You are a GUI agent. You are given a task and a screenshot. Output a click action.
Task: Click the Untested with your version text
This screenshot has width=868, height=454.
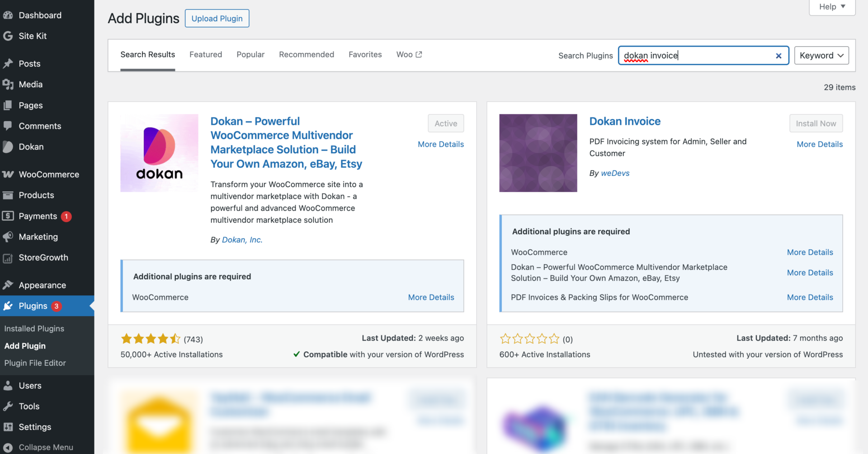pos(768,355)
